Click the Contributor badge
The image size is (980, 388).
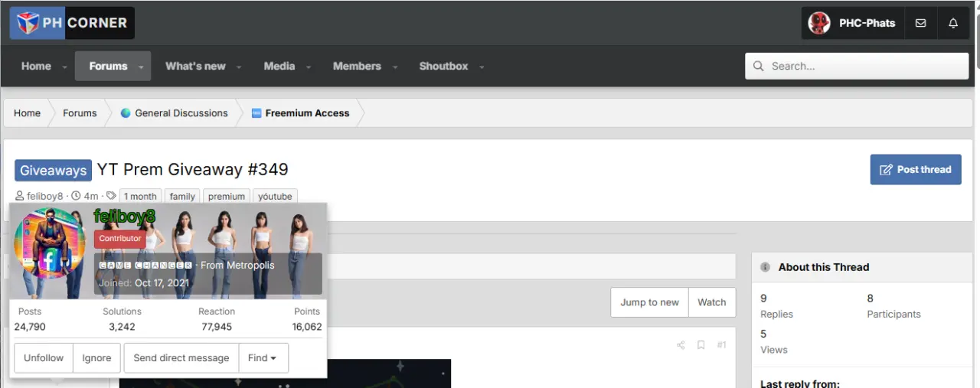[120, 239]
